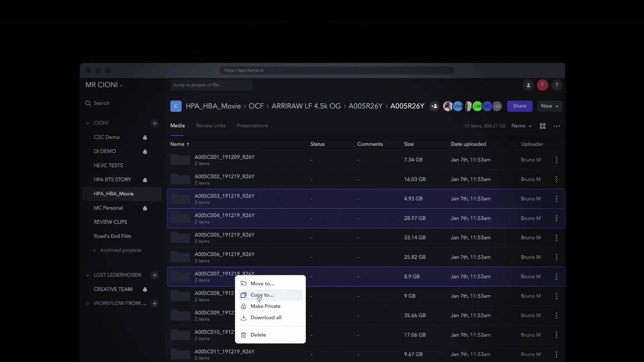Open the red notifications badge
This screenshot has height=362, width=644.
point(542,85)
